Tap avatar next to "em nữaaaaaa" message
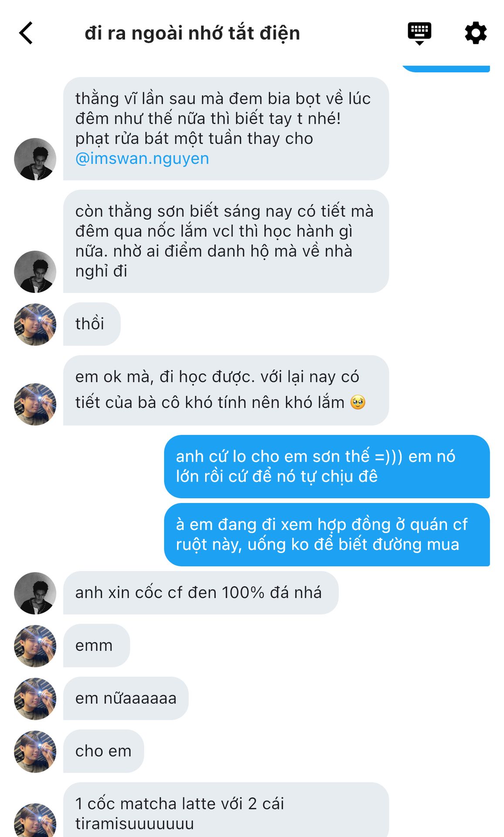 tap(35, 699)
